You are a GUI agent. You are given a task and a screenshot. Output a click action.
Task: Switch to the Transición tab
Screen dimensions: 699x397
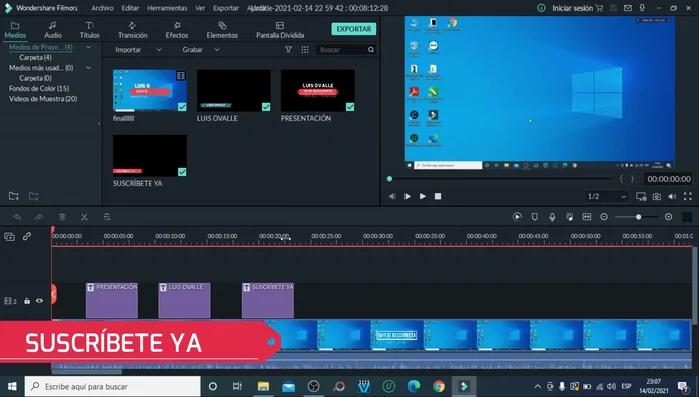(x=132, y=30)
